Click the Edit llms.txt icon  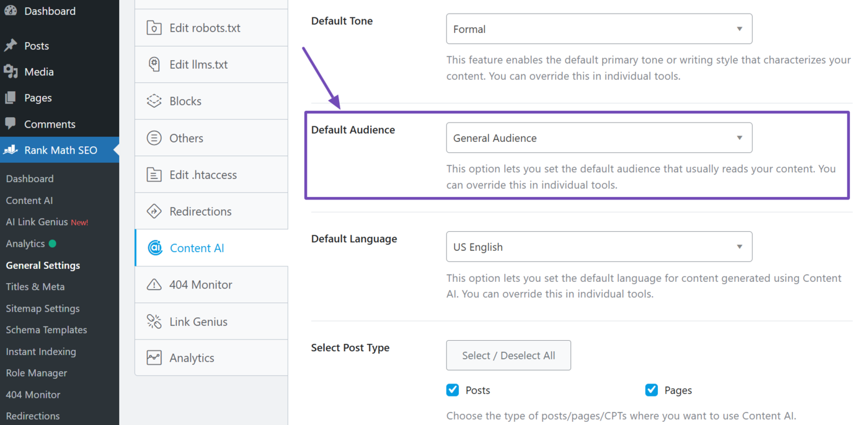click(x=154, y=64)
